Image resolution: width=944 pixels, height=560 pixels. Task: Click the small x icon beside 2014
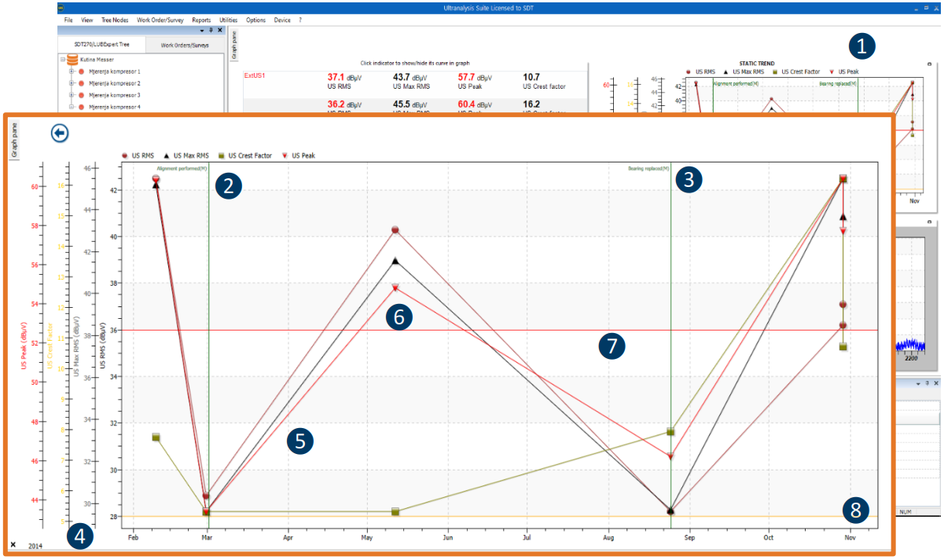[13, 544]
